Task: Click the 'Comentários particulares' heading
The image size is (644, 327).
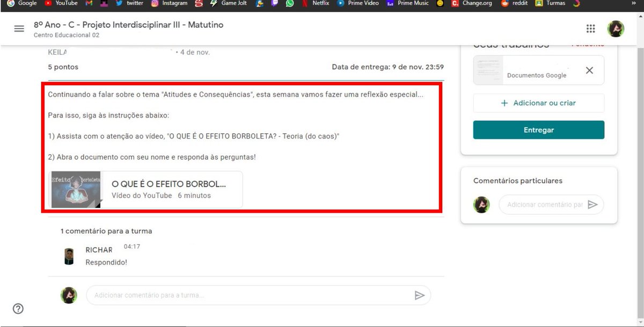Action: tap(518, 181)
